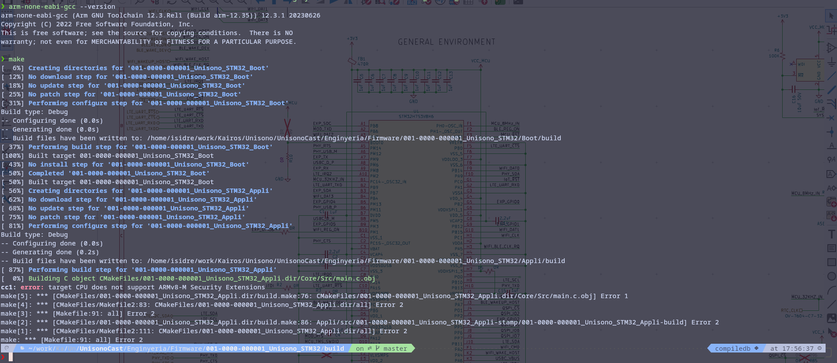Select the net label 'A' tool

point(832,145)
